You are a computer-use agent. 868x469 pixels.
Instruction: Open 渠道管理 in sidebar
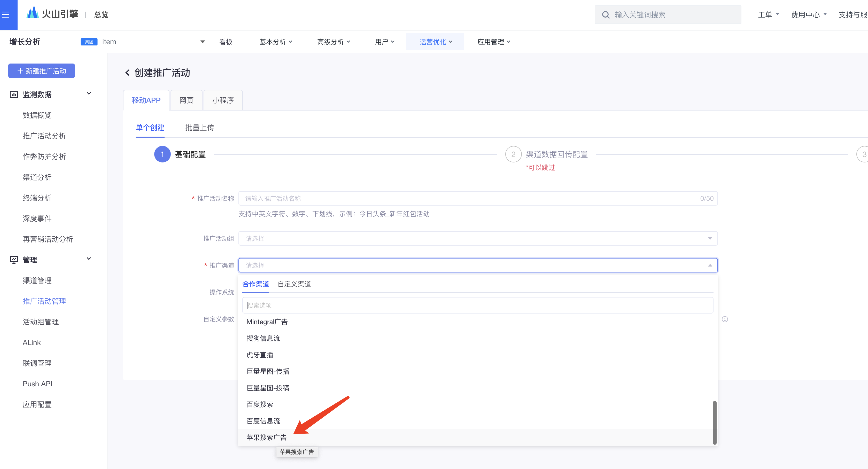pyautogui.click(x=37, y=280)
